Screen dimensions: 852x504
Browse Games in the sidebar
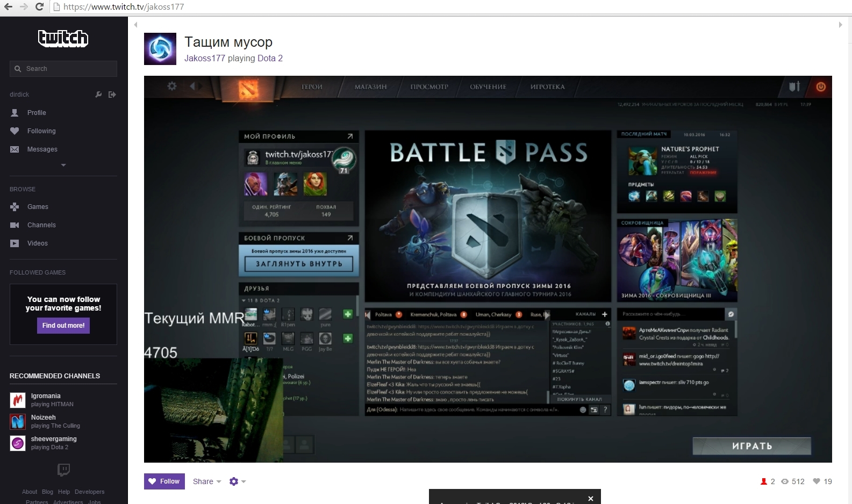tap(38, 207)
